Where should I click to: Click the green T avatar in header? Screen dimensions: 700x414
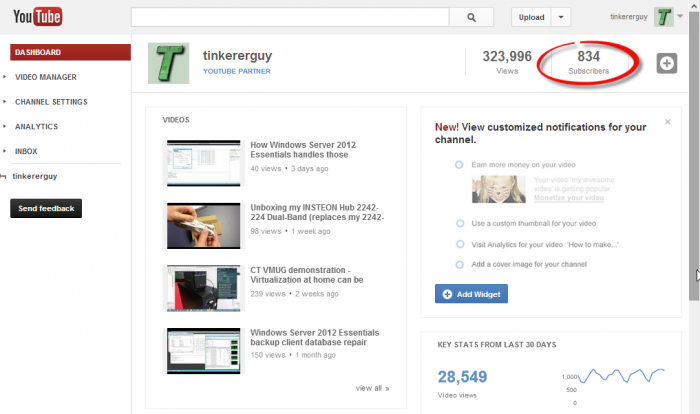coord(663,17)
